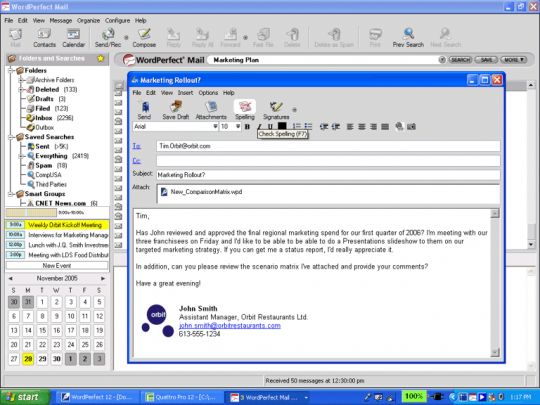Open the New_ComparisonMatrix.wpd attachment
The height and width of the screenshot is (405, 540).
(x=202, y=192)
